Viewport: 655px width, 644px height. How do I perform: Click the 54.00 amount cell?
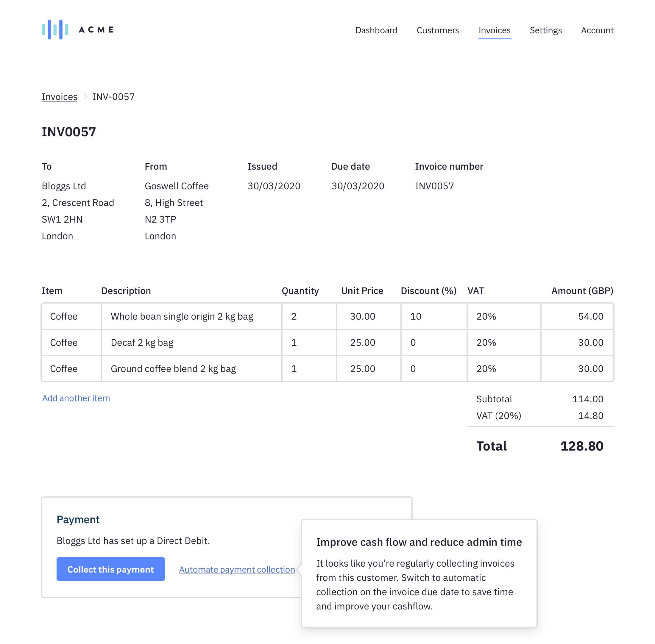[x=577, y=316]
